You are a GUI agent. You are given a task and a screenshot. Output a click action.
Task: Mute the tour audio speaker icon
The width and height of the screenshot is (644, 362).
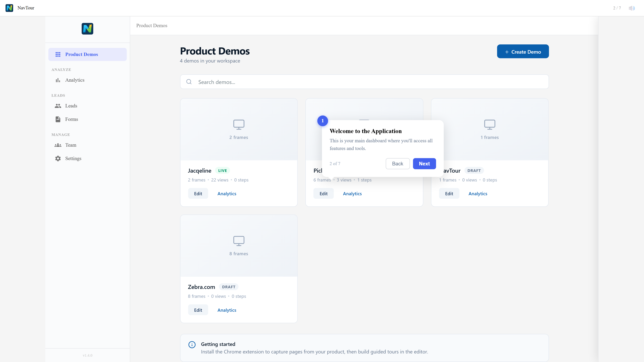632,8
